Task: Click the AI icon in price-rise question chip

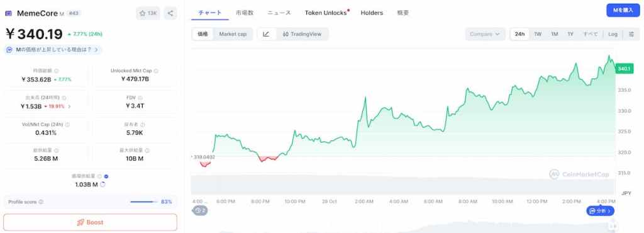Action: tap(9, 50)
